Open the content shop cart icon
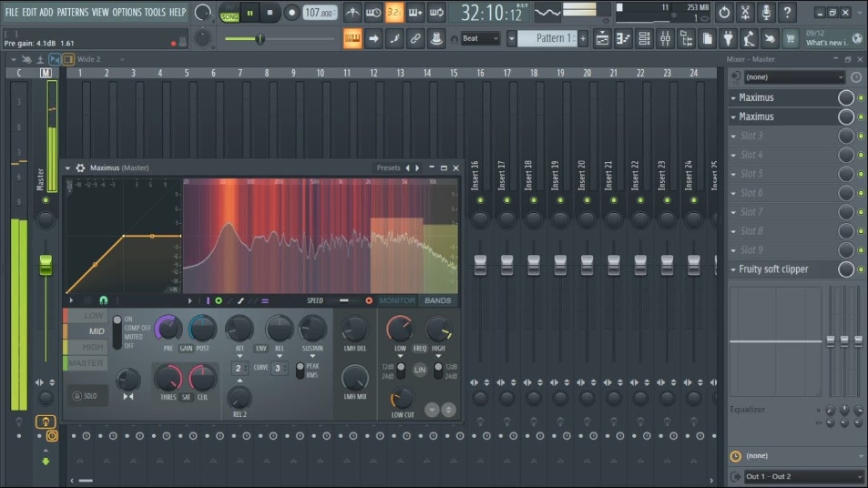Screen dimensions: 868x488 point(791,39)
